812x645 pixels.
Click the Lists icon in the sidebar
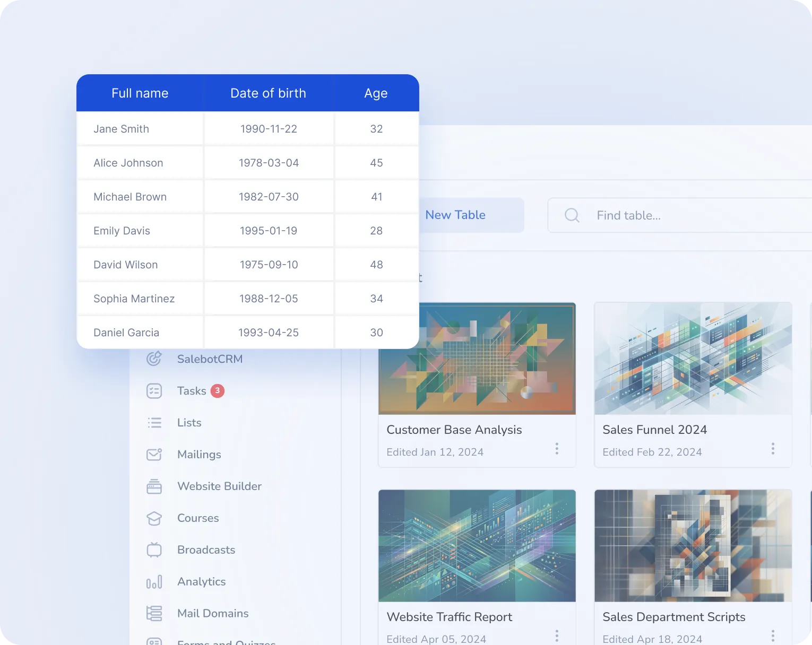coord(154,423)
